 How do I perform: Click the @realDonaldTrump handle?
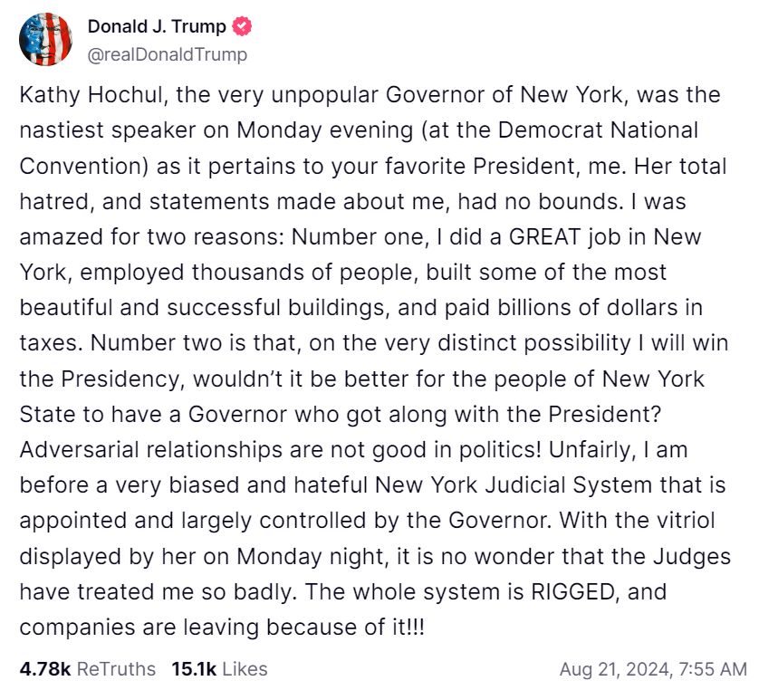click(167, 54)
